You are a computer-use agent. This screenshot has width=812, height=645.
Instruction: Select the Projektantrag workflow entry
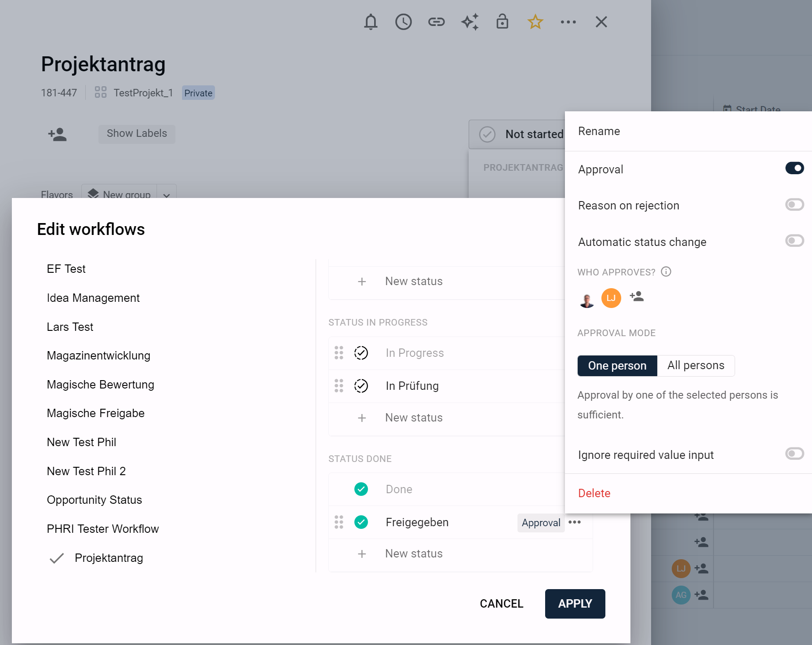coord(109,558)
